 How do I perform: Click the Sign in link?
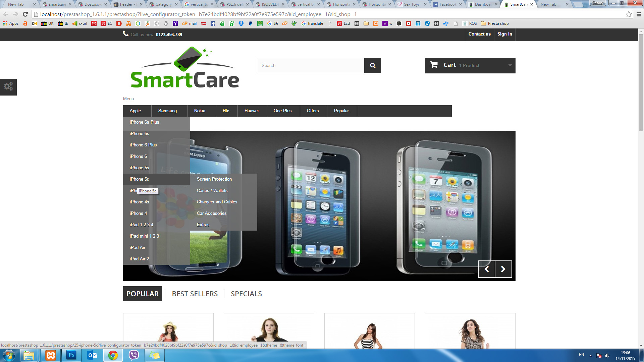coord(505,34)
